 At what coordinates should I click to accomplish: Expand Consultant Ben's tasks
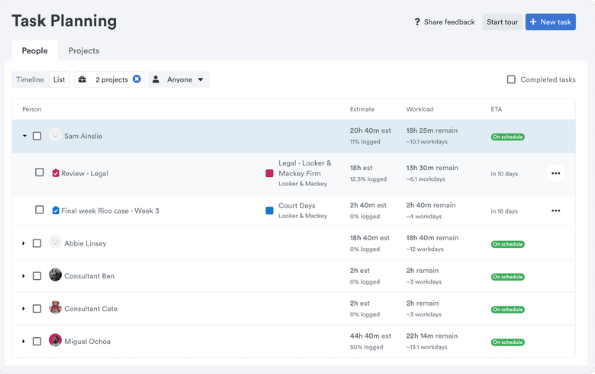pos(24,276)
